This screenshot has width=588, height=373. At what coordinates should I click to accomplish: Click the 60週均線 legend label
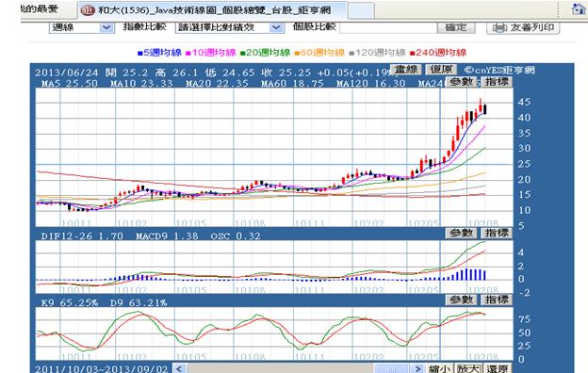(319, 53)
